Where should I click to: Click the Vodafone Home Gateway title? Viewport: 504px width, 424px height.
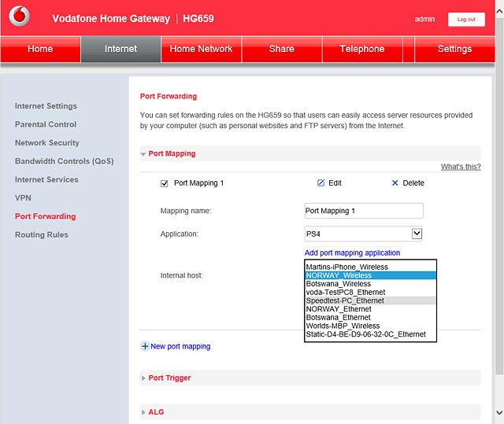tap(111, 19)
